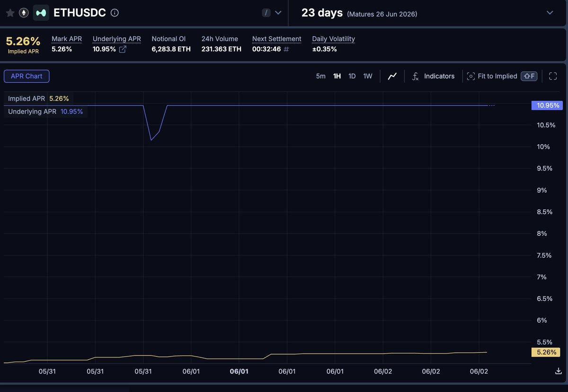This screenshot has width=568, height=392.
Task: Click the 8% y-axis label
Action: tap(542, 233)
